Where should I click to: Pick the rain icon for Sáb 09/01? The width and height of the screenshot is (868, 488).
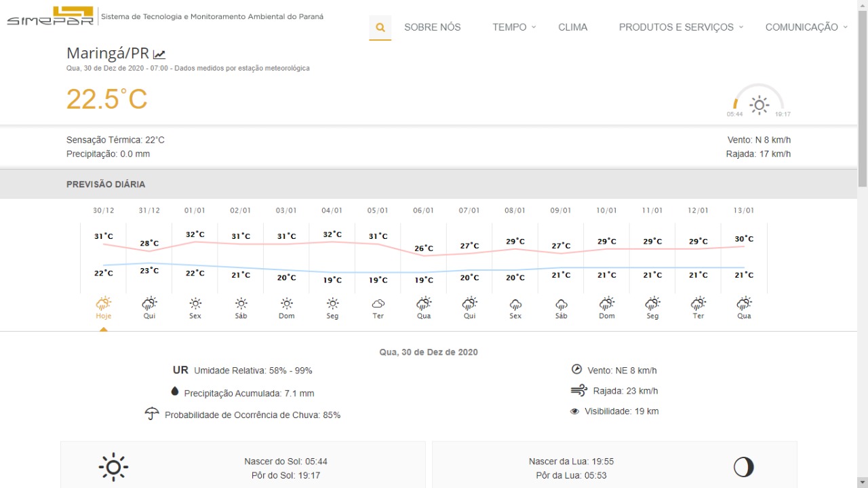click(x=561, y=303)
